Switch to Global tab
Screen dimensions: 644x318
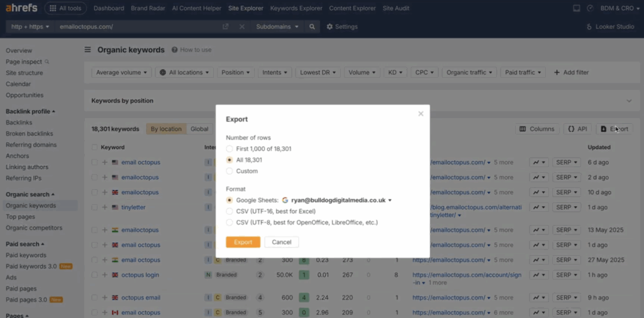click(x=199, y=129)
